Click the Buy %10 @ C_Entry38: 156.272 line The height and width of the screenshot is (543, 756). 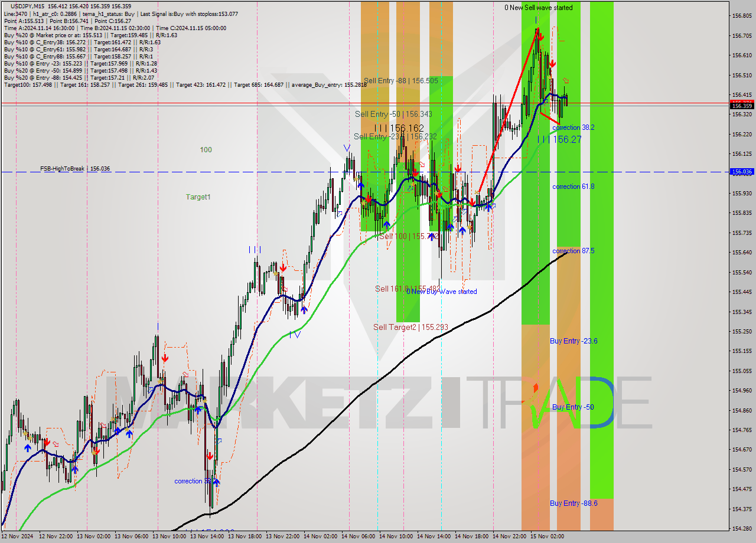click(82, 42)
